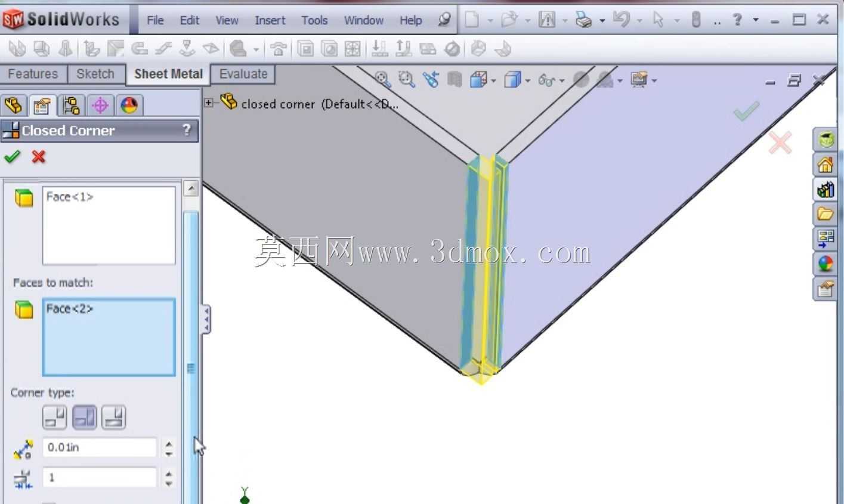The height and width of the screenshot is (504, 844).
Task: Open the DimXpertManager crosshair tab
Action: 100,106
